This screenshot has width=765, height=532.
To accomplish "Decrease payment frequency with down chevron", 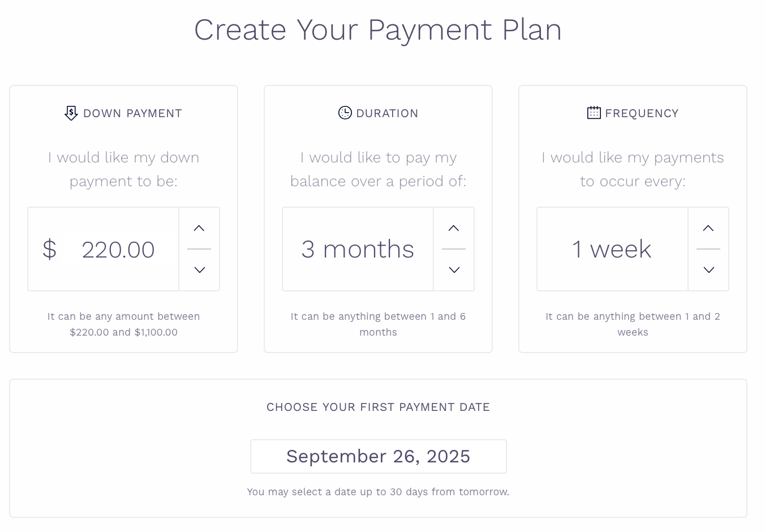I will click(x=708, y=270).
